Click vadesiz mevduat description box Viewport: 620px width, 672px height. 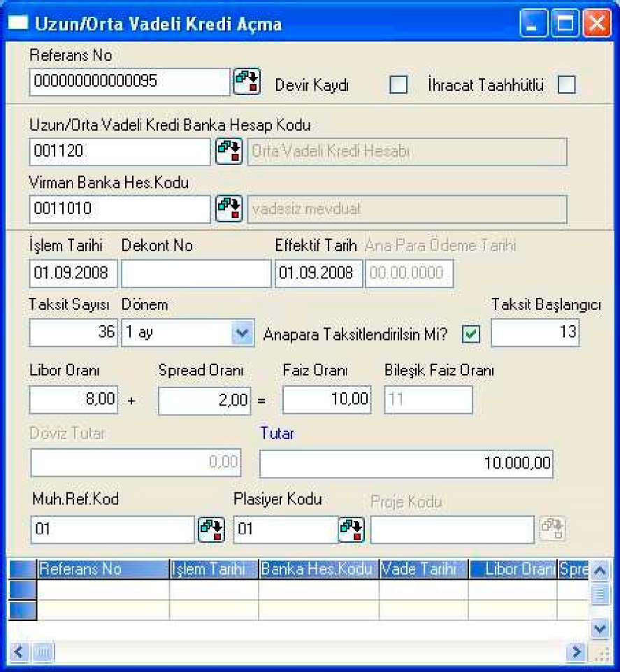point(407,209)
